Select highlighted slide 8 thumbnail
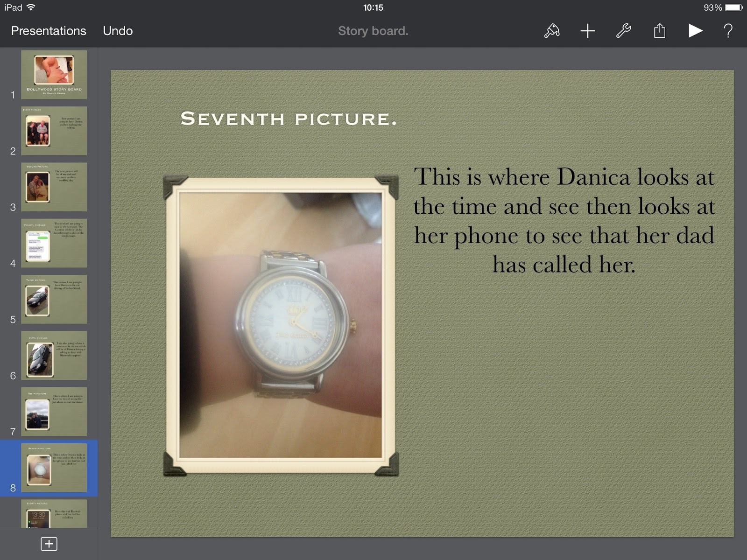The width and height of the screenshot is (747, 560). [54, 468]
